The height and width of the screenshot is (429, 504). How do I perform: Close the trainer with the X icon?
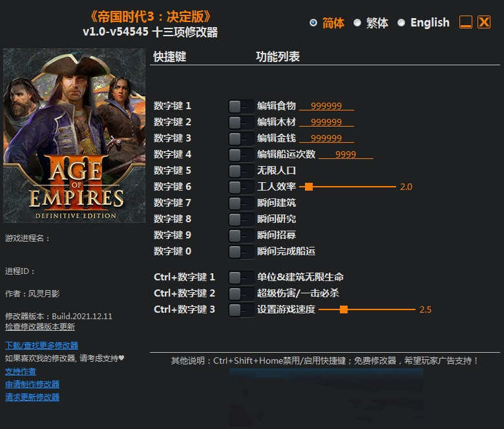tap(484, 22)
